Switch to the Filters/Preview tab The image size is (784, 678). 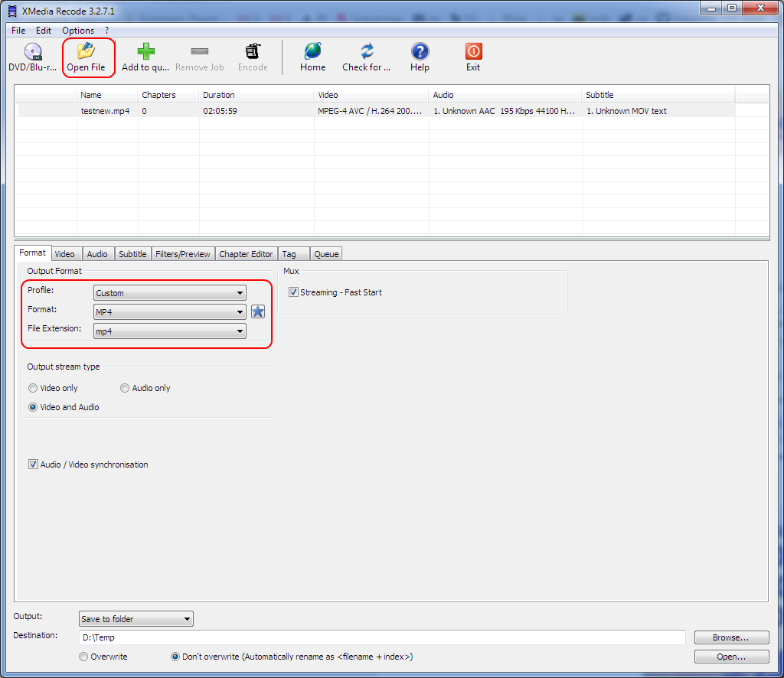[x=182, y=254]
